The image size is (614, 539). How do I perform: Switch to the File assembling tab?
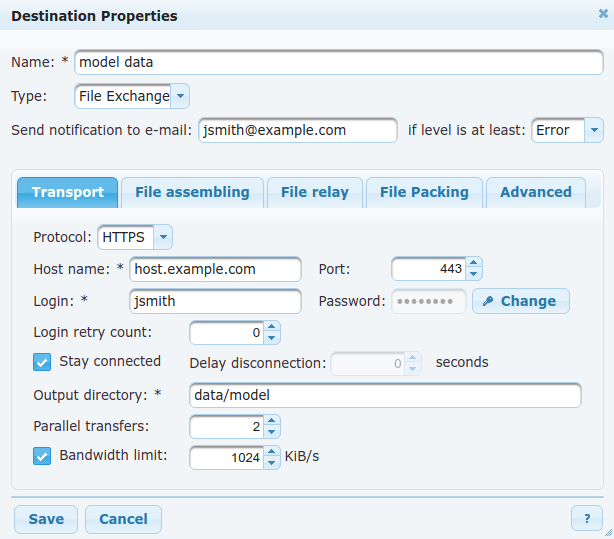click(x=192, y=192)
